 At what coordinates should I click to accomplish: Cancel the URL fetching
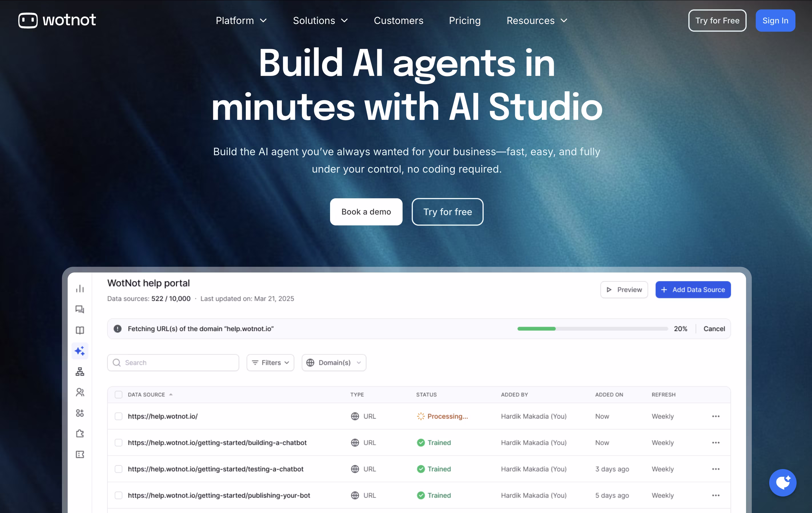[714, 329]
